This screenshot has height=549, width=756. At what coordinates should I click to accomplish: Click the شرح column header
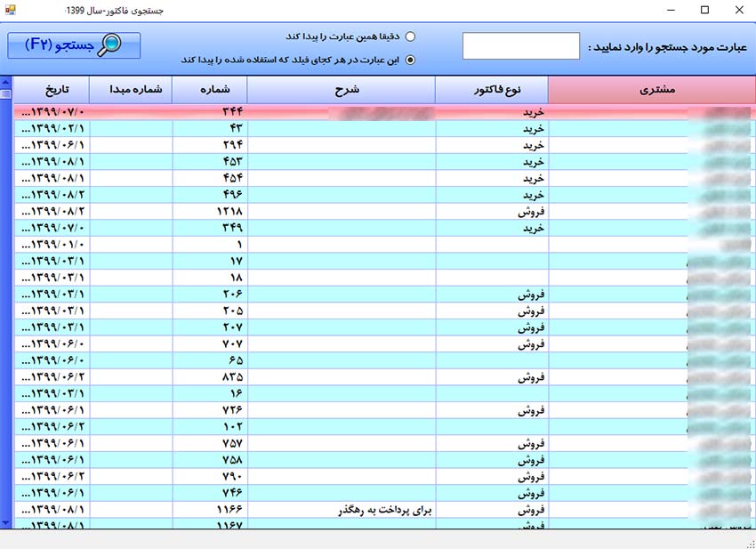[342, 90]
